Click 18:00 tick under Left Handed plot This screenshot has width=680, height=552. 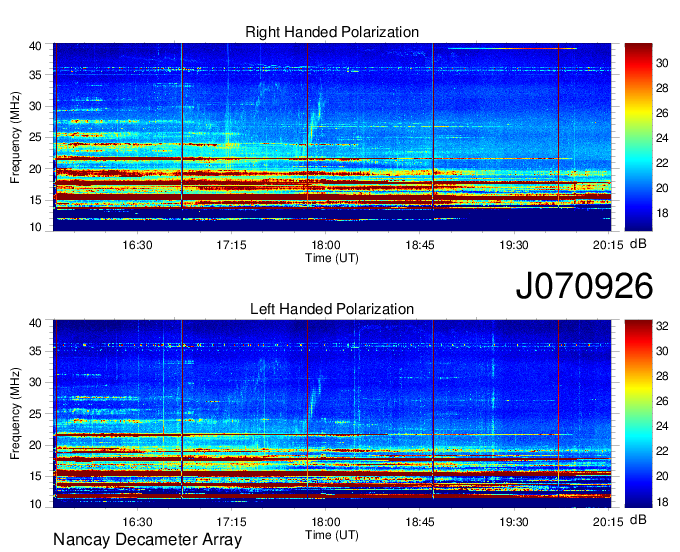click(326, 522)
